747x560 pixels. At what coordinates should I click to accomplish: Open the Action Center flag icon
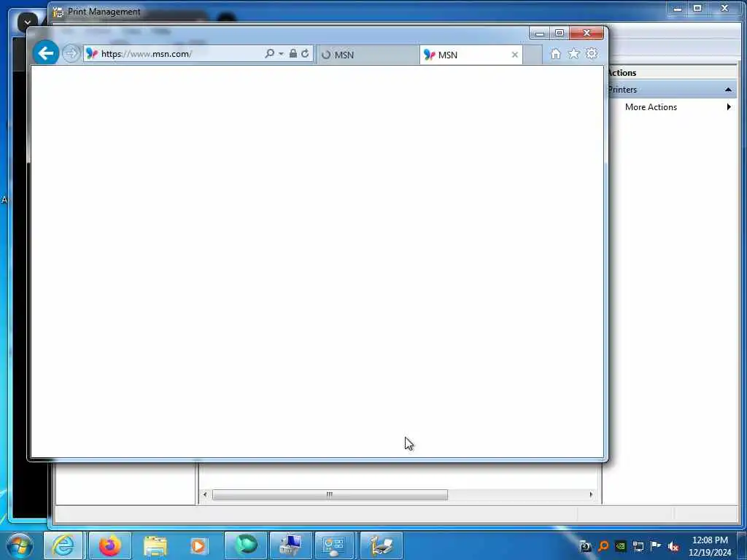[656, 546]
